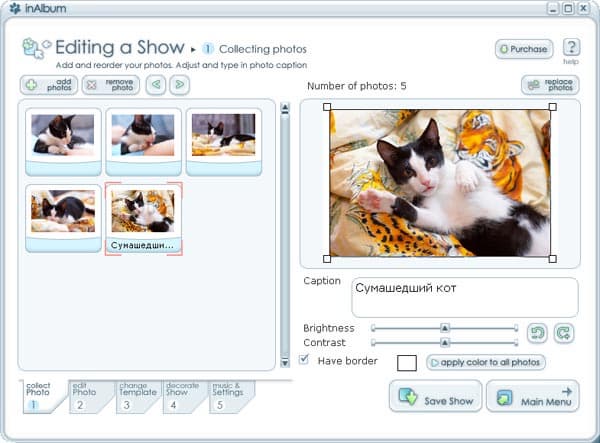Remove the selected photo
600x443 pixels.
point(111,85)
